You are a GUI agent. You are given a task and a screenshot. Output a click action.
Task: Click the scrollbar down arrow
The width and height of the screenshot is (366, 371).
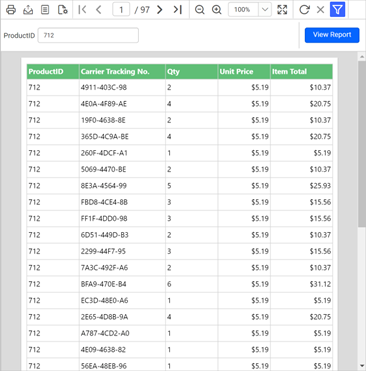[x=362, y=366]
